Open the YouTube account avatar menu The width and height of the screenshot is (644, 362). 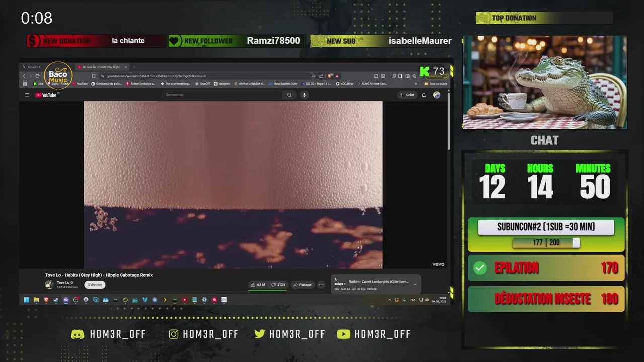tap(437, 95)
